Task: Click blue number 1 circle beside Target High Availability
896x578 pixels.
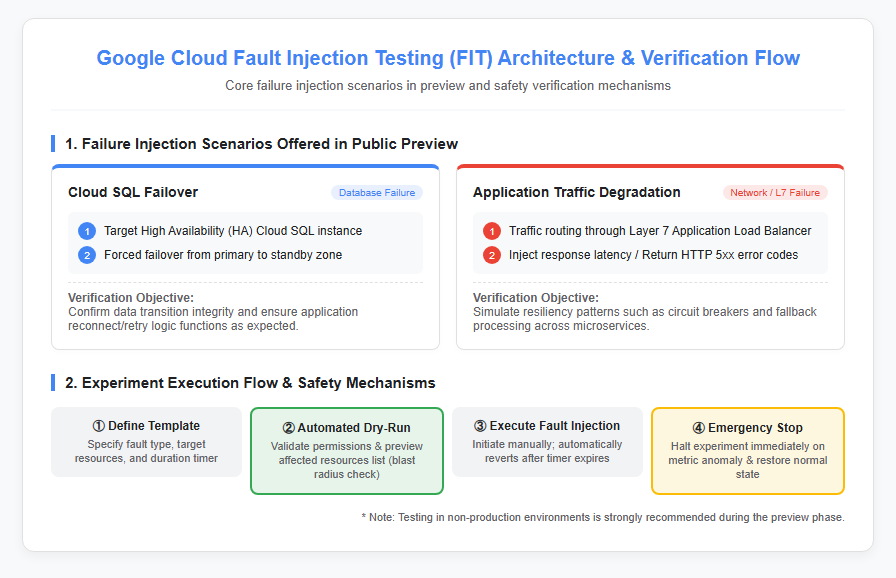Action: coord(87,231)
